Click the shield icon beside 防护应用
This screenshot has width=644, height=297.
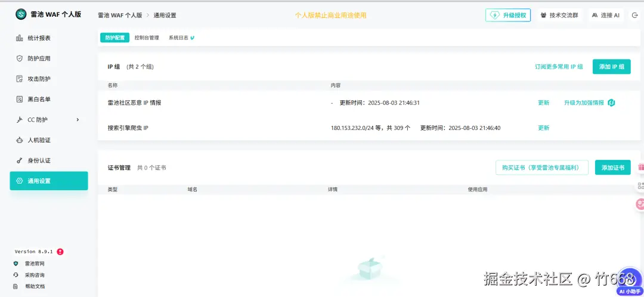tap(19, 58)
